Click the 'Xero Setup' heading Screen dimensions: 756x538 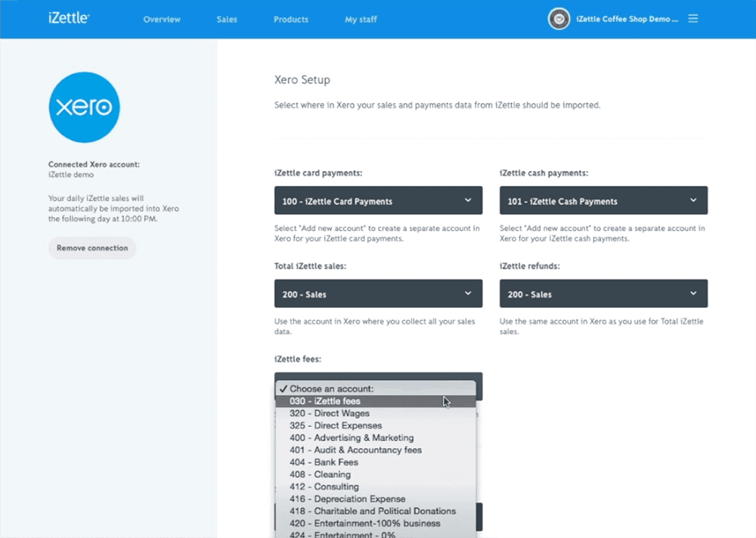point(302,79)
